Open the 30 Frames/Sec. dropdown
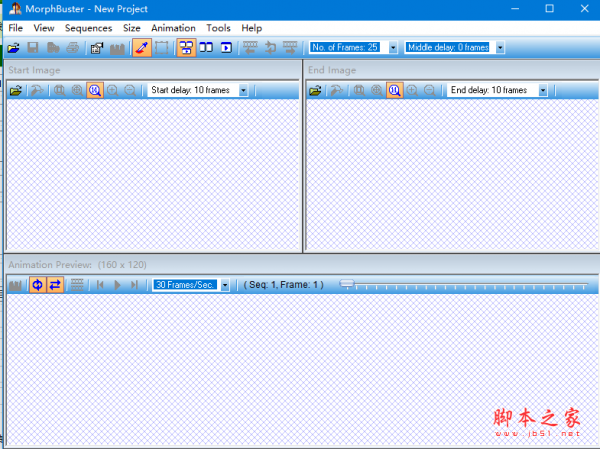Viewport: 600px width, 449px height. point(225,285)
